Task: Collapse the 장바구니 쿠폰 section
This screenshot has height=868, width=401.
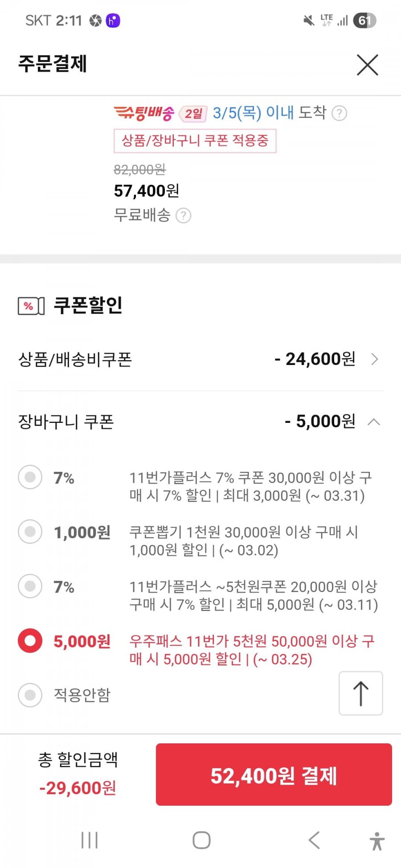Action: point(374,422)
